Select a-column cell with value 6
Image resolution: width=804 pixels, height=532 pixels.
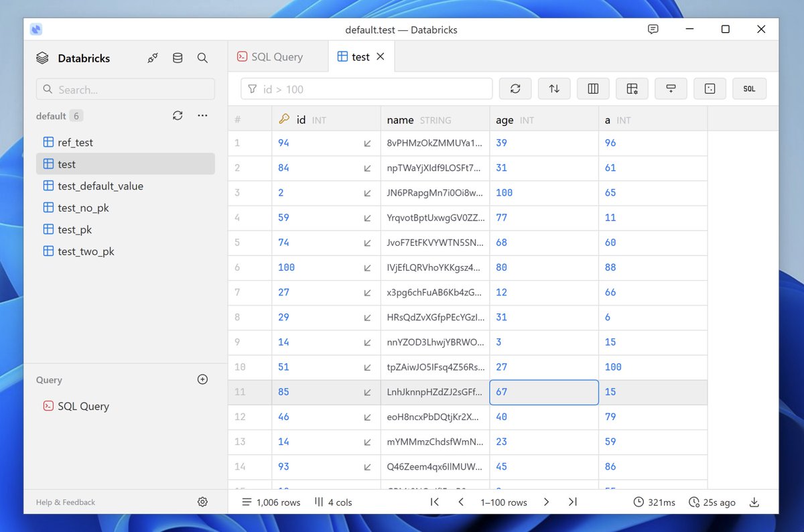click(x=653, y=317)
